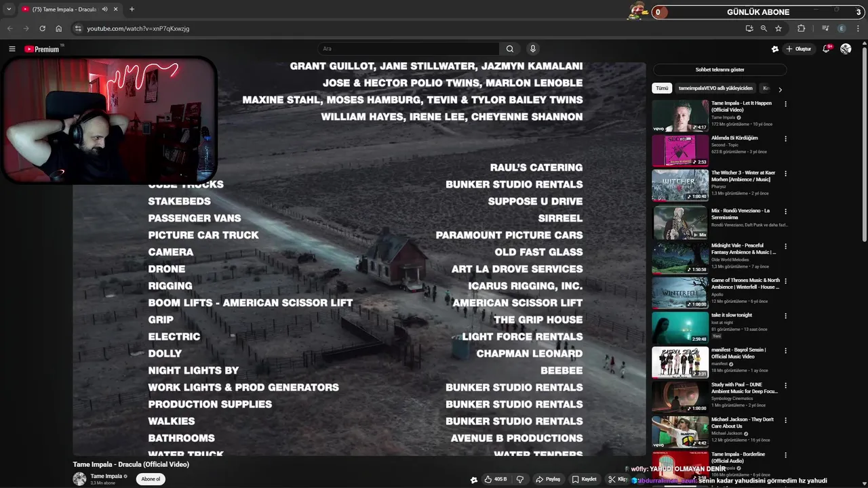Open site information icon in address bar
Screen dimensions: 868x488
[x=78, y=28]
